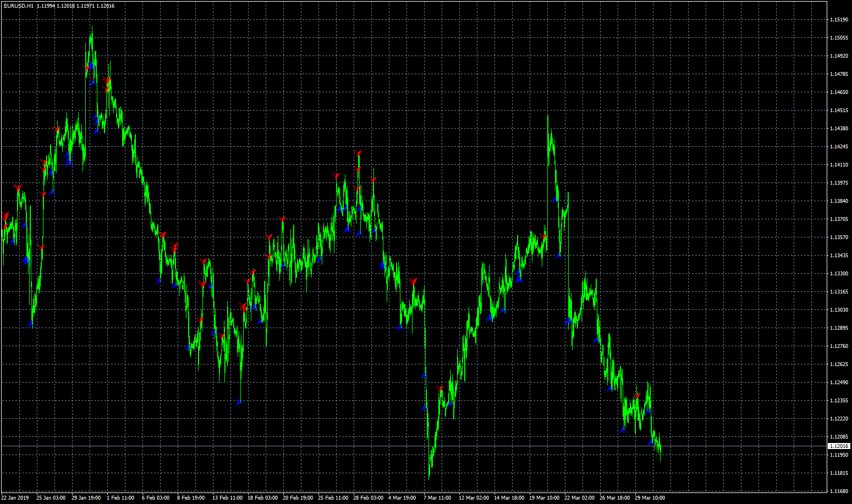Click the 8 Feb 19:00 time label
This screenshot has width=852, height=504.
click(x=191, y=498)
